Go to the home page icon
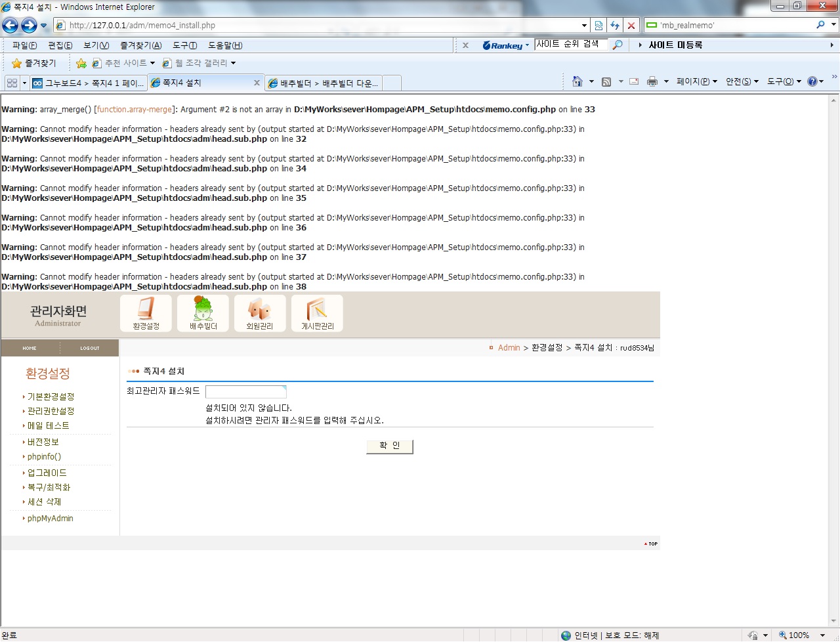Viewport: 840px width, 642px height. click(x=577, y=81)
